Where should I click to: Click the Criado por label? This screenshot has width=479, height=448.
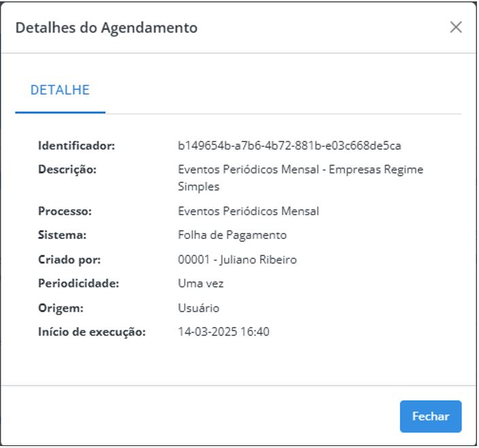[69, 260]
